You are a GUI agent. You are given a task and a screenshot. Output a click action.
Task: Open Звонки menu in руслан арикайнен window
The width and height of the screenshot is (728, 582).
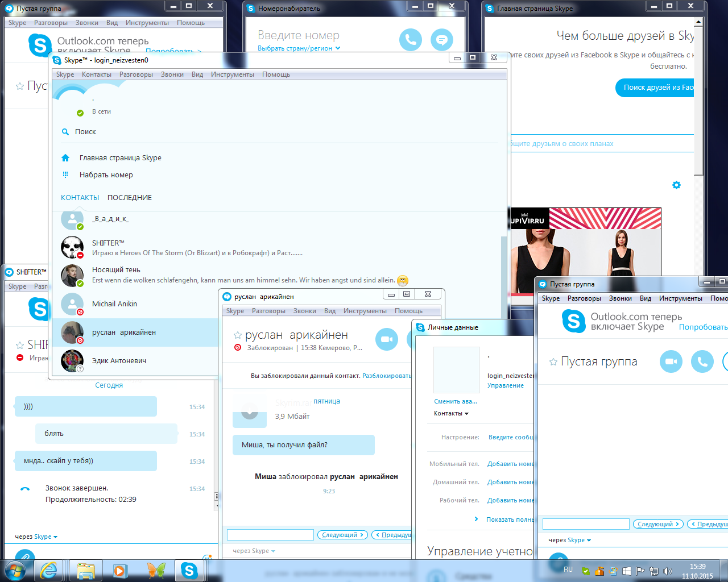coord(305,311)
